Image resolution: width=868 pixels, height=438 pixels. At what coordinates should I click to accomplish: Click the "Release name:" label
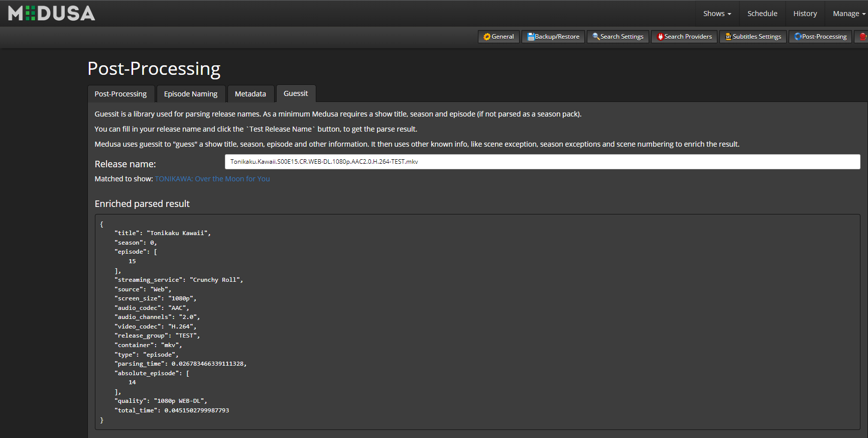[126, 164]
